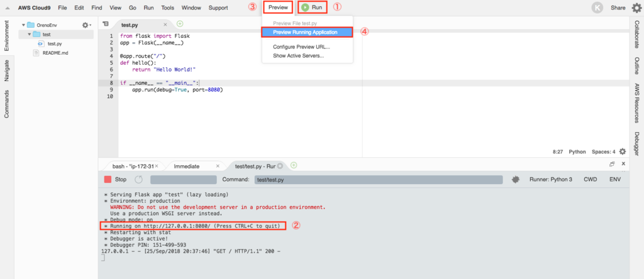Open the View menu
The image size is (644, 279).
(116, 8)
